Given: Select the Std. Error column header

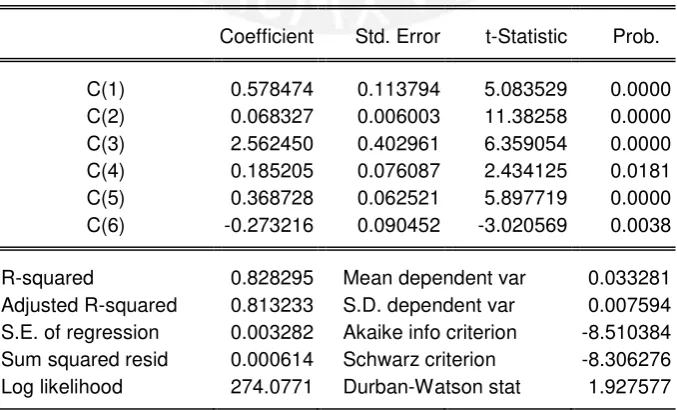Looking at the screenshot, I should (397, 36).
